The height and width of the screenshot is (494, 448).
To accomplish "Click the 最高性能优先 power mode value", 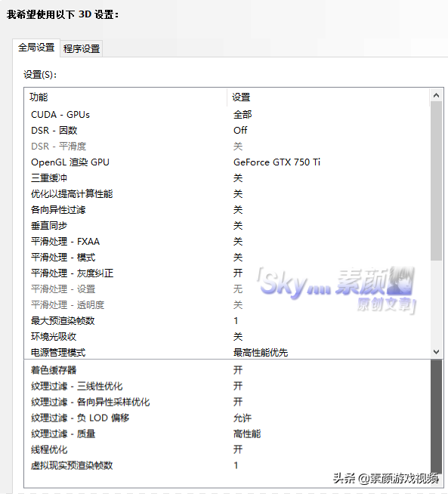I will (x=261, y=353).
